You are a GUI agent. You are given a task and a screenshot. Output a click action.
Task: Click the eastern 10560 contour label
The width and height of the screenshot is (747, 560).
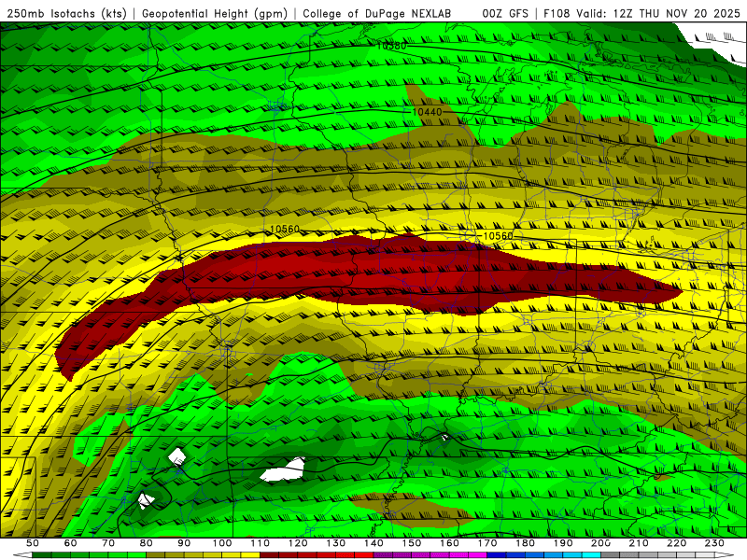[498, 236]
